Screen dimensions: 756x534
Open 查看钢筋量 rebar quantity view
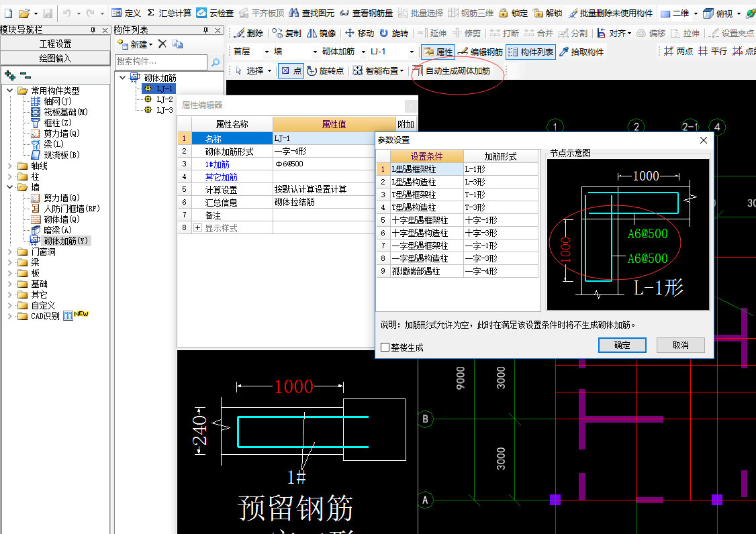tap(366, 13)
